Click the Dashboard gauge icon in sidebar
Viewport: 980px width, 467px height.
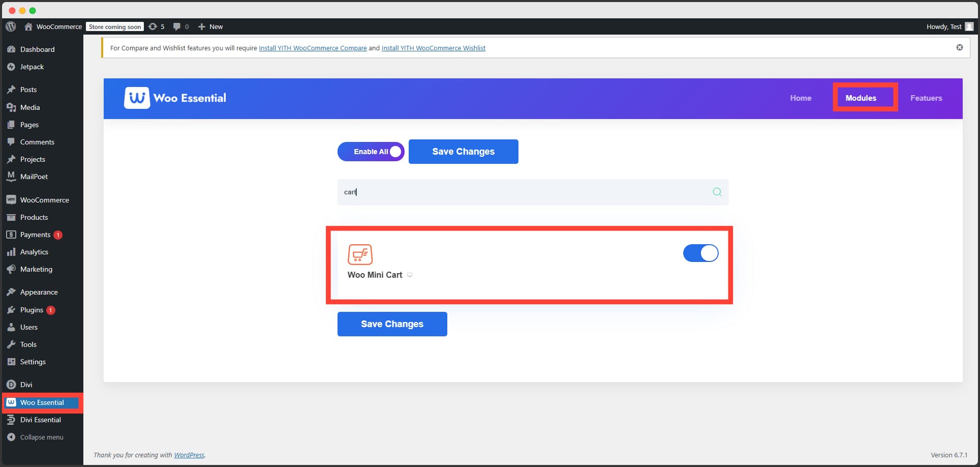coord(11,49)
